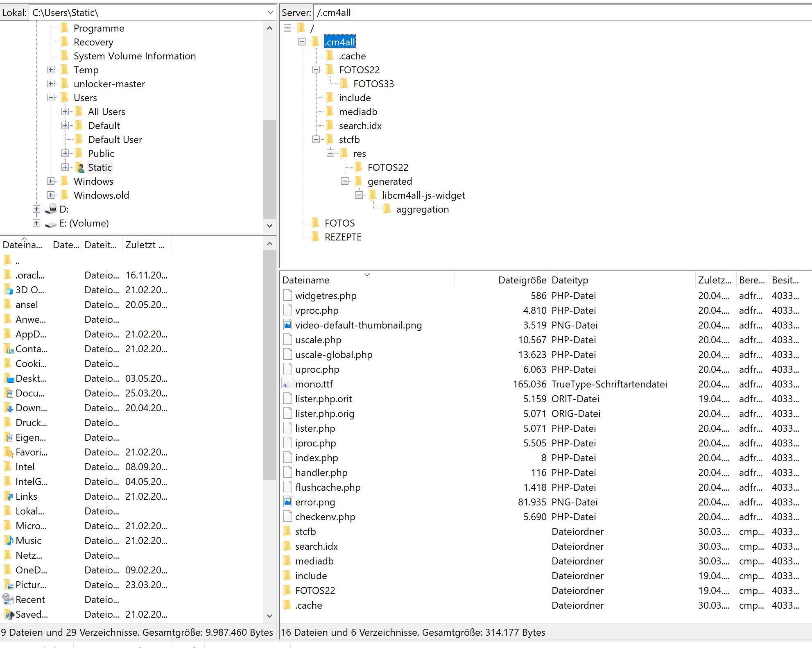812x648 pixels.
Task: Expand the Temp local folder
Action: 51,70
